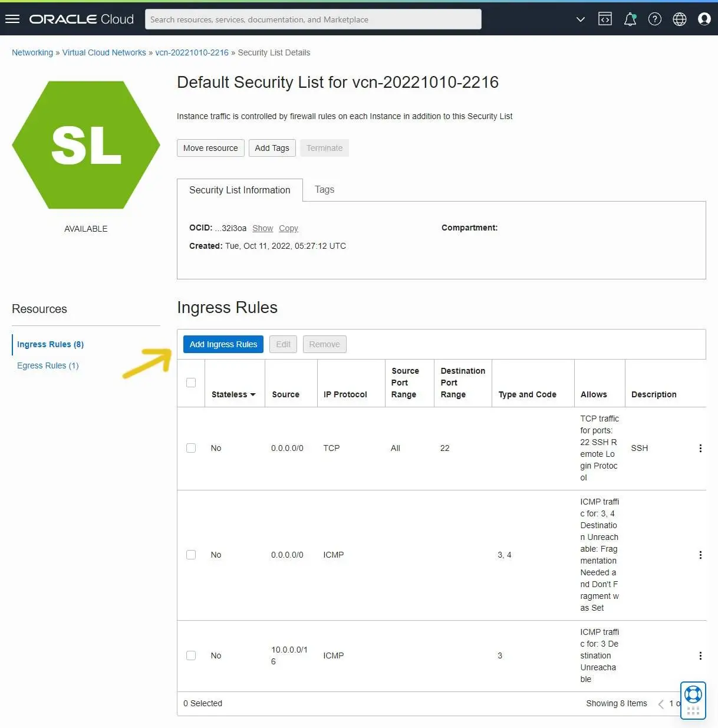Click the type and code value 3, 4
Image resolution: width=718 pixels, height=728 pixels.
[504, 555]
